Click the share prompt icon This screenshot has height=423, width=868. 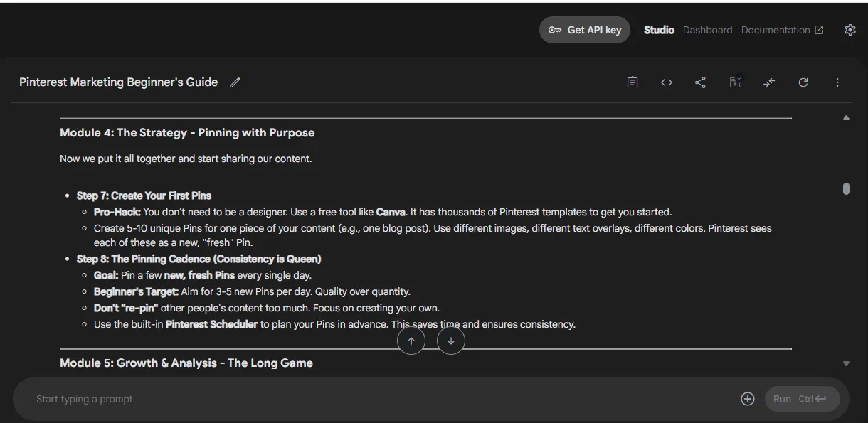[x=700, y=82]
